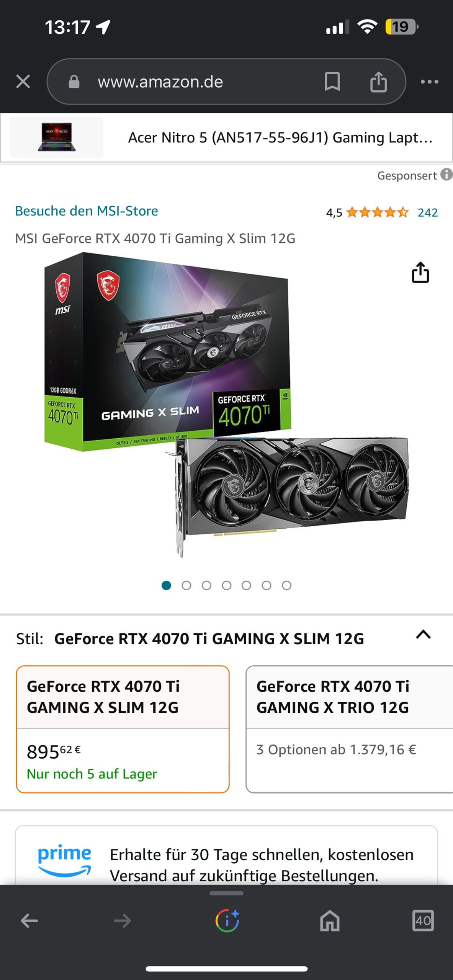Select the fourth image carousel dot
The image size is (453, 980).
point(227,585)
